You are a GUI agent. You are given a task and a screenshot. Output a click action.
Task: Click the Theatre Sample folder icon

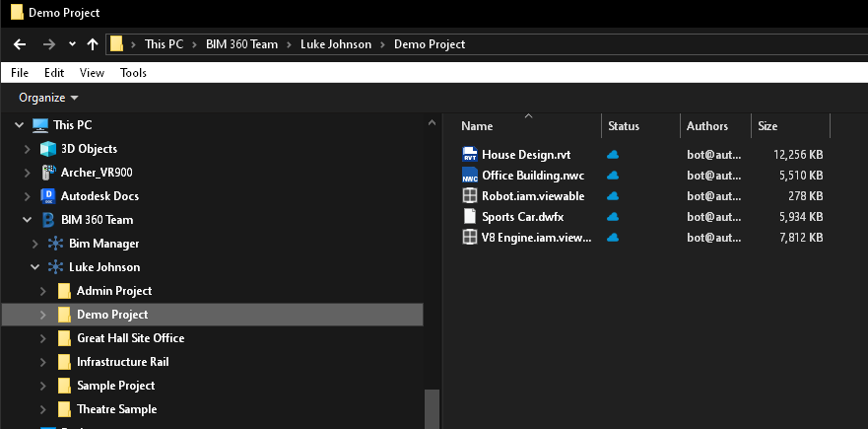64,409
